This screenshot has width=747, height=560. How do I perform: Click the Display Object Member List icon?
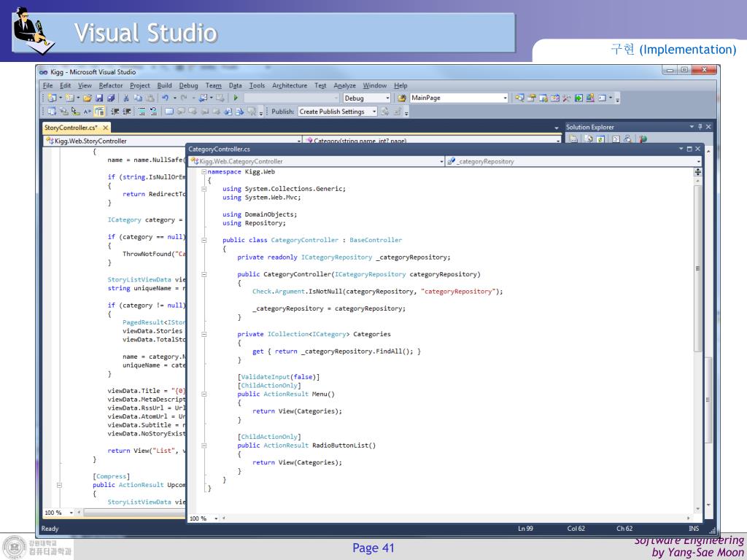point(52,112)
